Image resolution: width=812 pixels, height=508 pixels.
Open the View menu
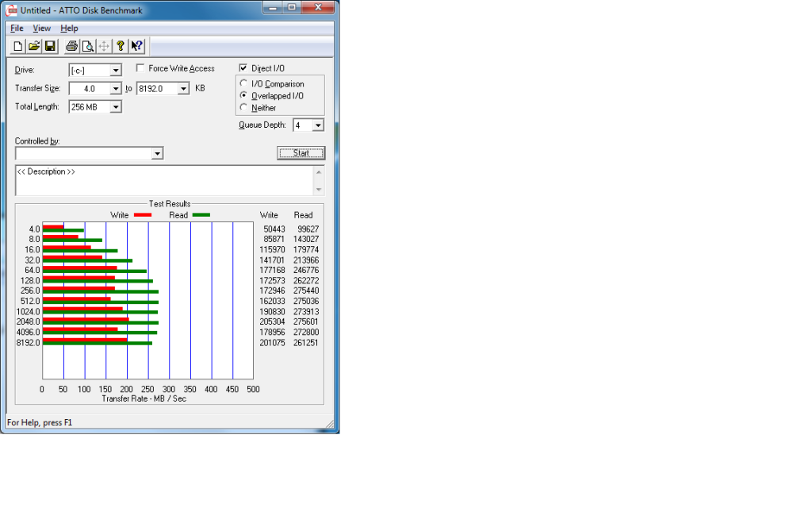(x=41, y=29)
